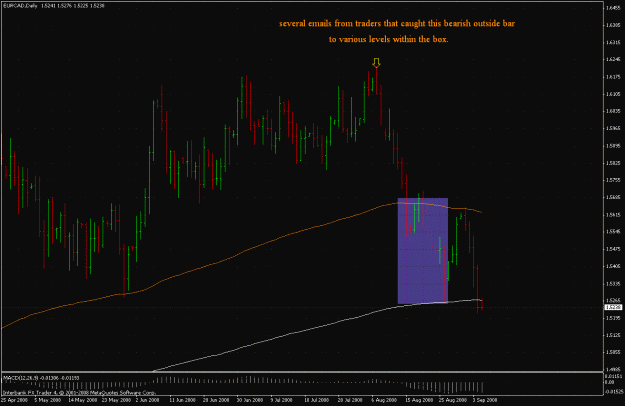
Task: Click the 1.6245 price scale label
Action: coord(613,59)
